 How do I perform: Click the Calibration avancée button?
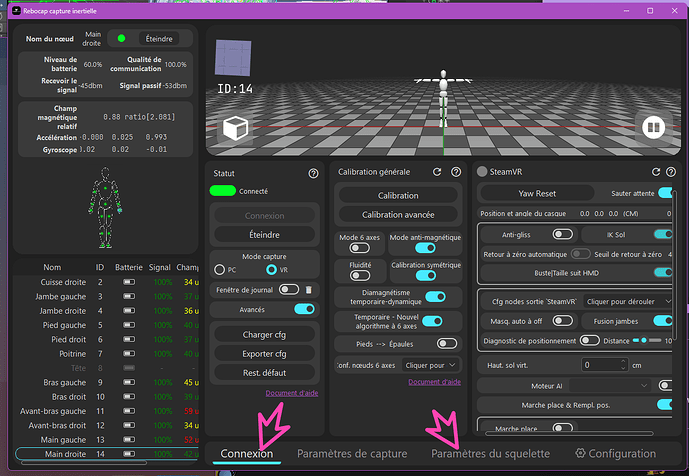coord(398,214)
